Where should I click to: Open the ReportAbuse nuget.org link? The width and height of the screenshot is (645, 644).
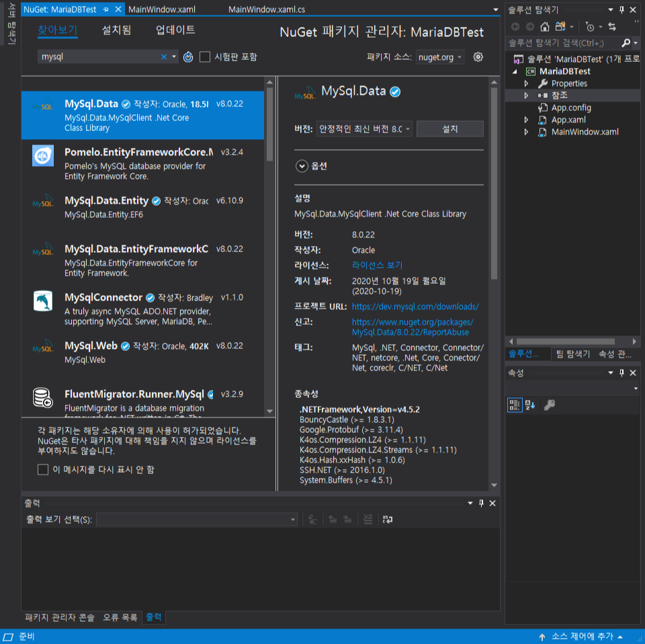(x=413, y=327)
